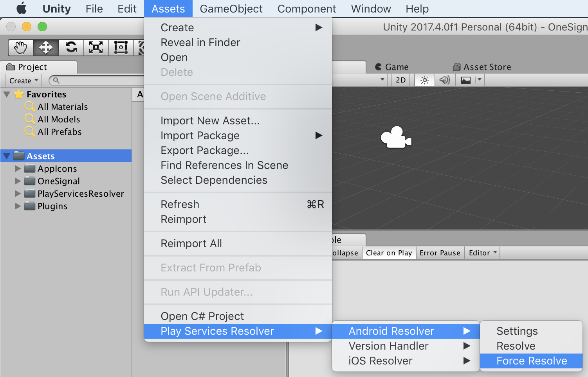Choose Reimport All from Assets menu
Screen dimensions: 588x377
(x=238, y=243)
